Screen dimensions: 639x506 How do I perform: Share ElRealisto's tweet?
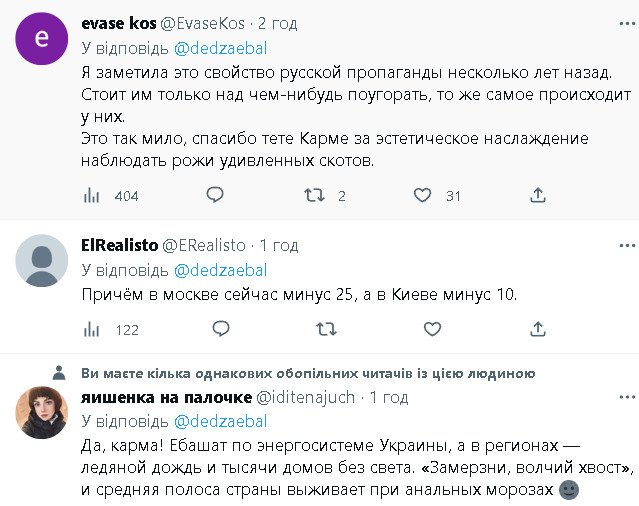point(538,329)
